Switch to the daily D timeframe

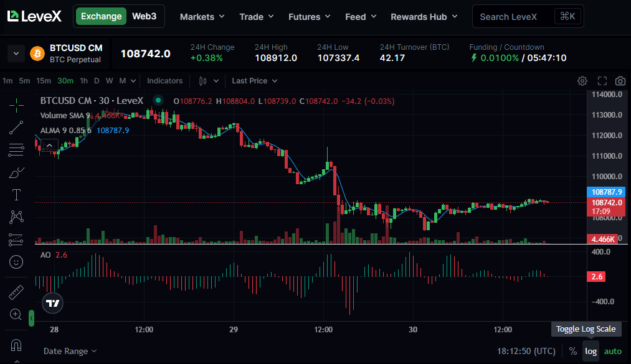[97, 81]
